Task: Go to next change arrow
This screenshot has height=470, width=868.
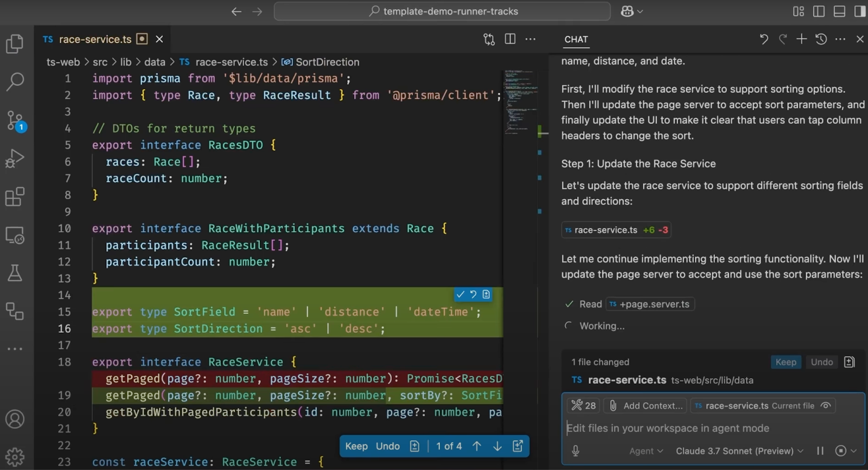Action: [497, 446]
